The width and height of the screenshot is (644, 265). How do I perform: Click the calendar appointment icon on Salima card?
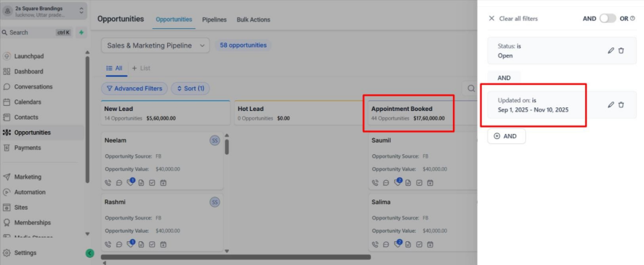coord(430,244)
